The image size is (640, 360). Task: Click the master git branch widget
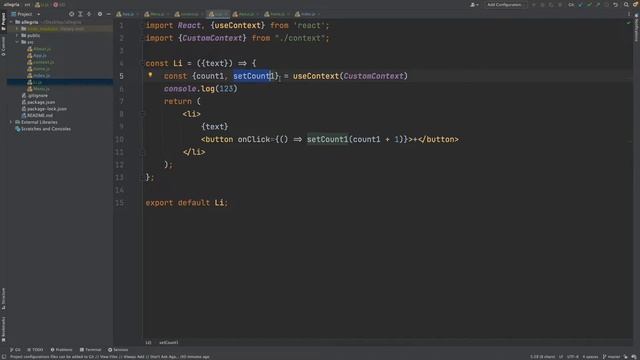[611, 357]
